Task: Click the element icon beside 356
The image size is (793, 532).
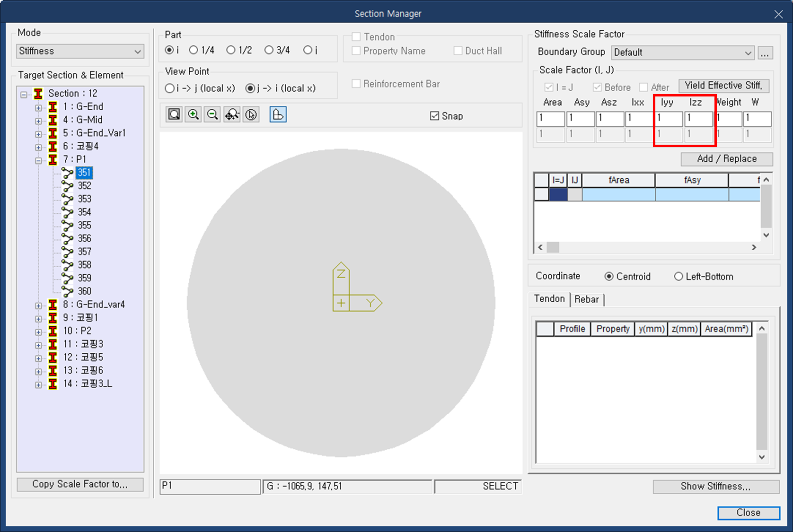Action: [68, 239]
